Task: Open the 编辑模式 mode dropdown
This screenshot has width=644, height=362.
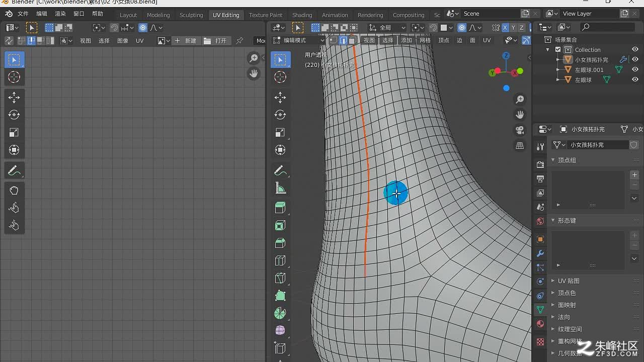Action: 299,40
